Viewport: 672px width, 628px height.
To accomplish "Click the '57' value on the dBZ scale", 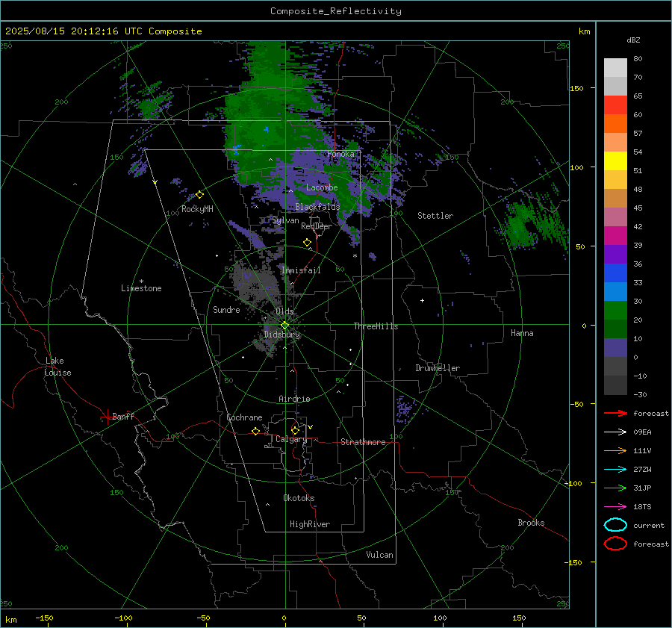I will (638, 134).
